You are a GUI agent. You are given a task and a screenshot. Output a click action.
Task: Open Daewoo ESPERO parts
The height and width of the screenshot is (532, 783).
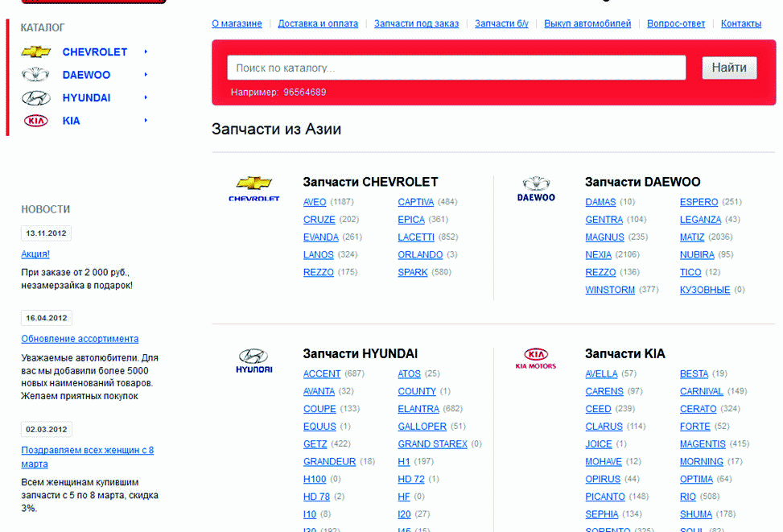tap(699, 202)
